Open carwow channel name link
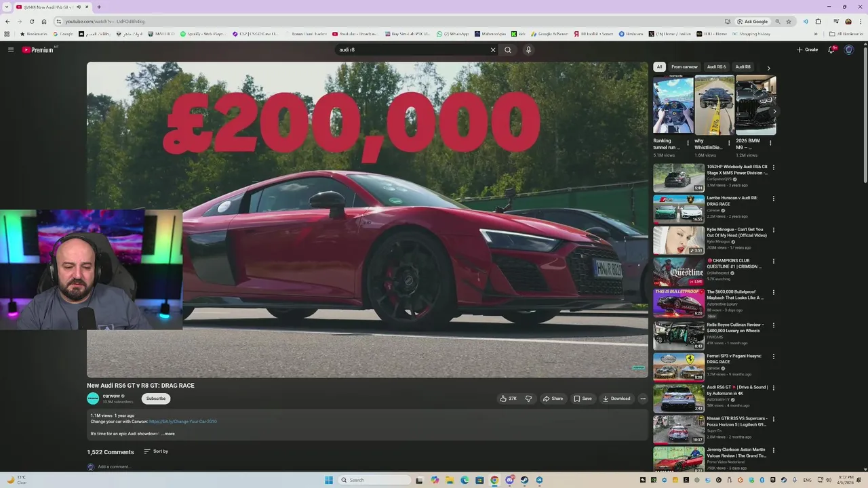The height and width of the screenshot is (488, 868). click(111, 396)
